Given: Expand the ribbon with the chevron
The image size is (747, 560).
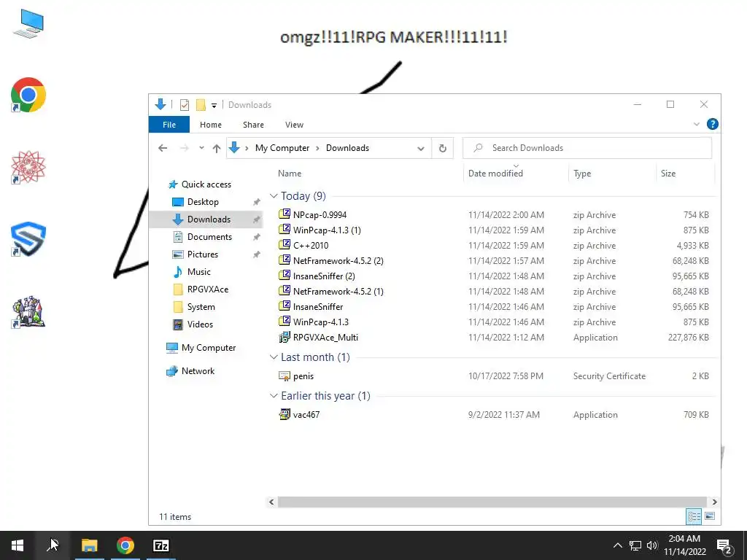Looking at the screenshot, I should point(697,124).
